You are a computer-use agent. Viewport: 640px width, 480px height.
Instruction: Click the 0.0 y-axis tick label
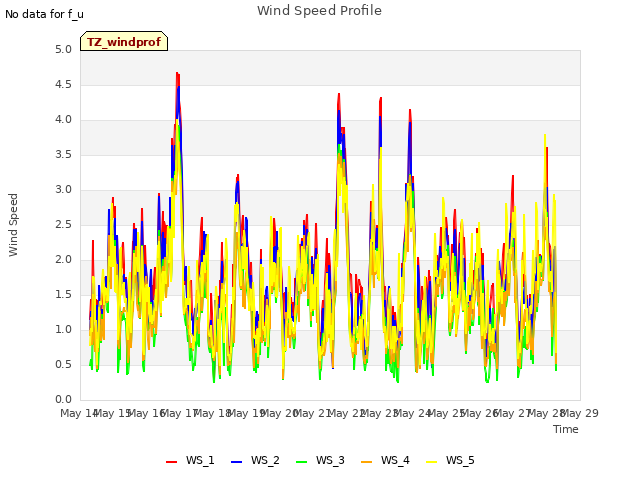pos(63,400)
